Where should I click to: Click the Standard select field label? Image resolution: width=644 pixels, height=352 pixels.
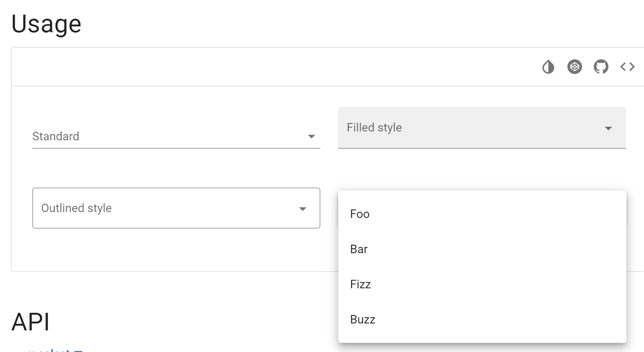pyautogui.click(x=56, y=136)
